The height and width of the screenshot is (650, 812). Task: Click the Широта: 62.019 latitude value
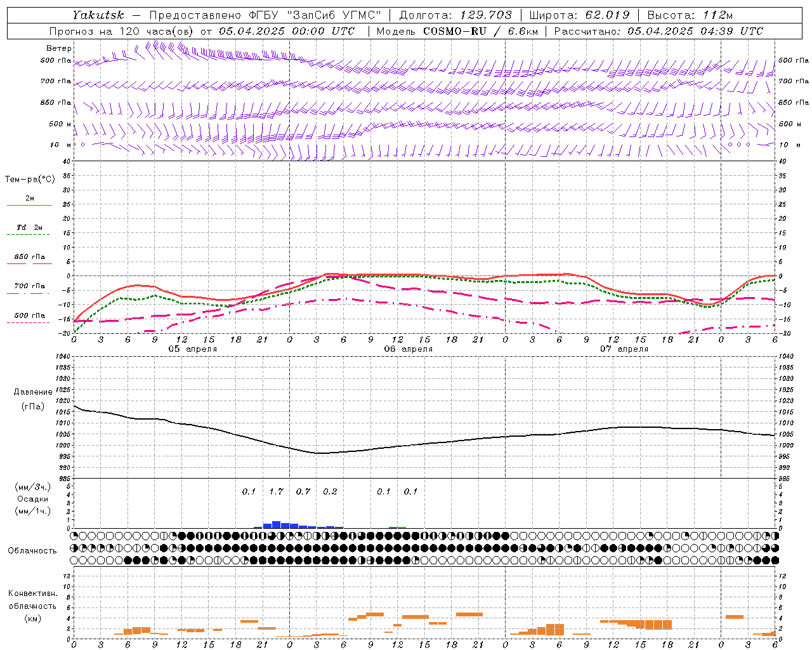579,15
